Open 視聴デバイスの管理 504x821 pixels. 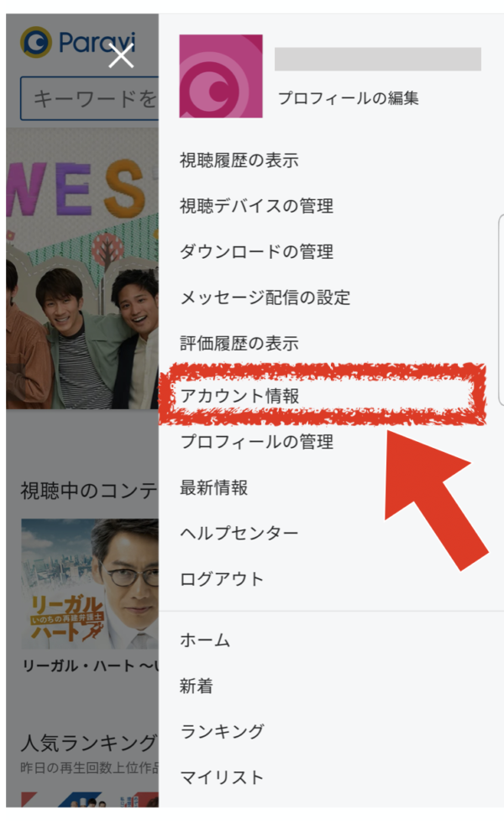[x=256, y=206]
